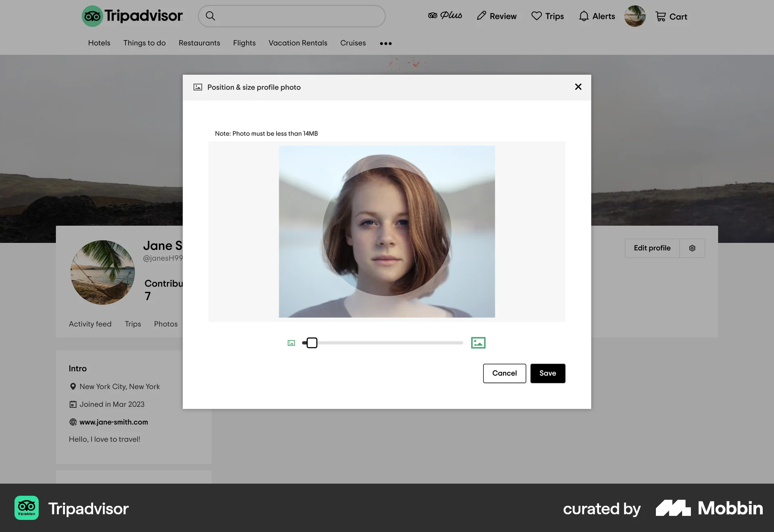774x532 pixels.
Task: Visit the www.jane-smith.com link
Action: (113, 422)
